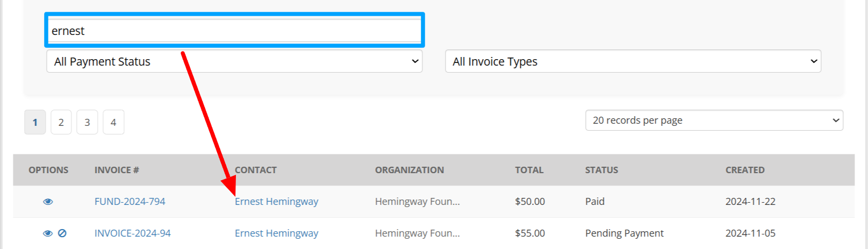This screenshot has height=249, width=868.
Task: Cancel invoice INVOICE-2024-94 using void icon
Action: tap(62, 233)
